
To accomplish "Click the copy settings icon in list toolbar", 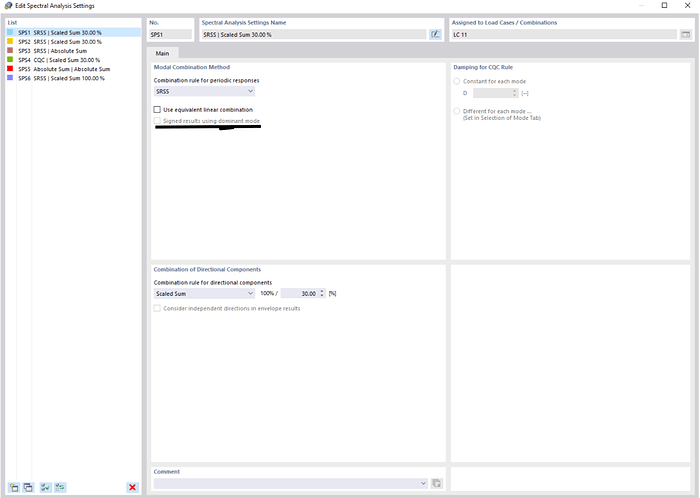I will coord(28,487).
